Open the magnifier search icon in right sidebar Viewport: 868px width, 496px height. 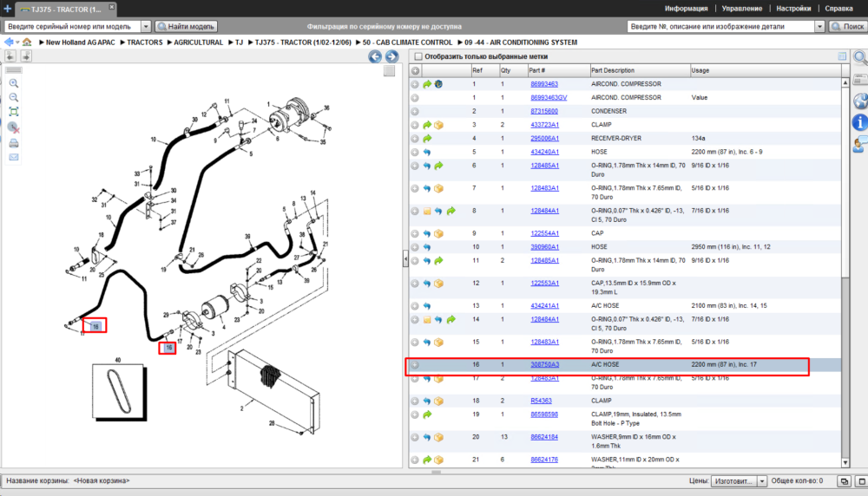pos(860,57)
